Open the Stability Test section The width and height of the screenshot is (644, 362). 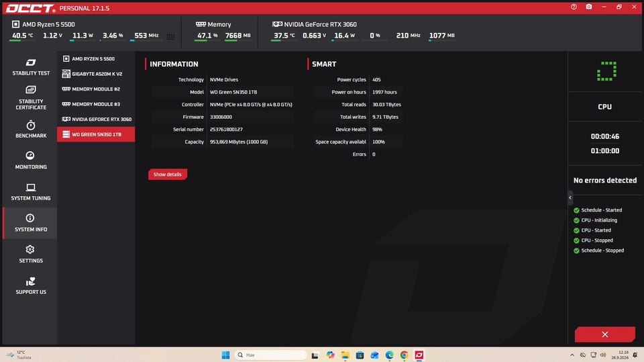point(30,67)
